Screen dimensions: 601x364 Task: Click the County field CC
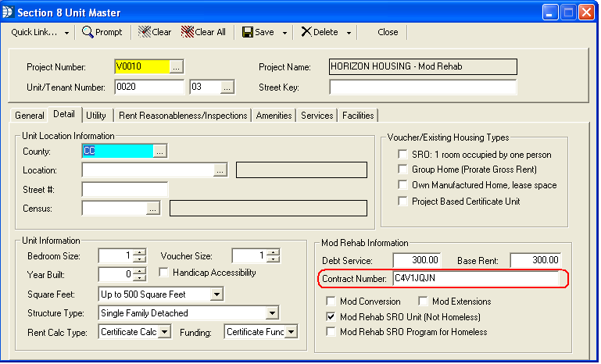pos(118,151)
